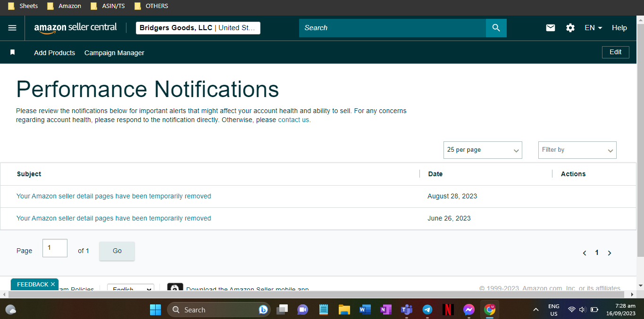The image size is (644, 319).
Task: Click the Bing icon in taskbar search
Action: coord(263,310)
